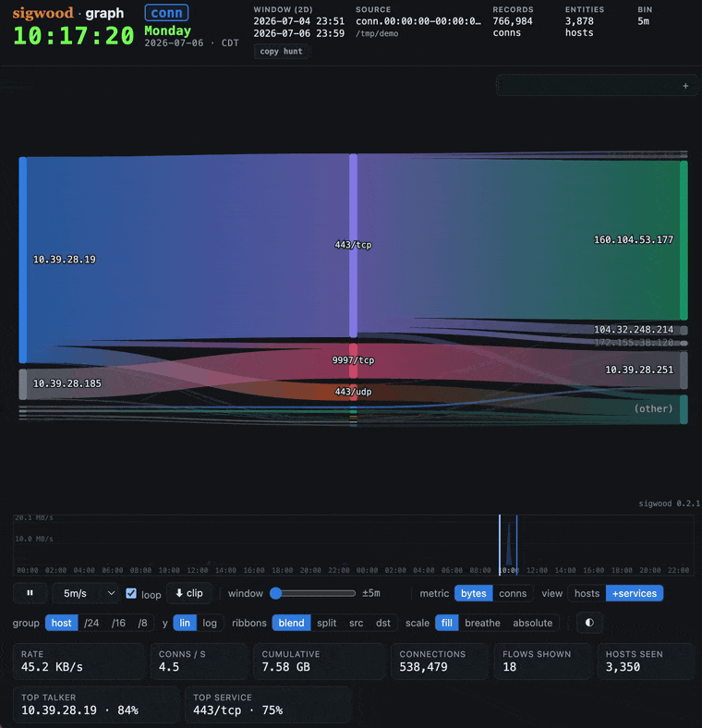Switch view to +services
702x728 pixels.
(x=635, y=593)
